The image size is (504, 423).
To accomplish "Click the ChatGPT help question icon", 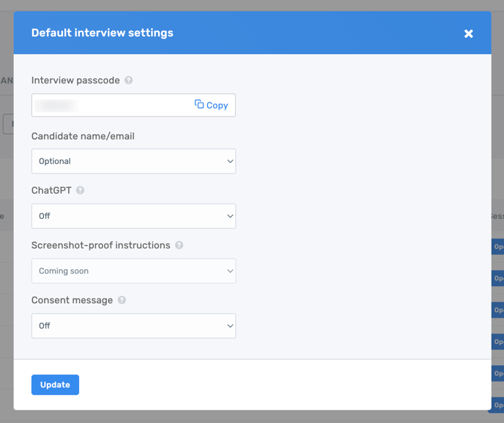I will (80, 190).
